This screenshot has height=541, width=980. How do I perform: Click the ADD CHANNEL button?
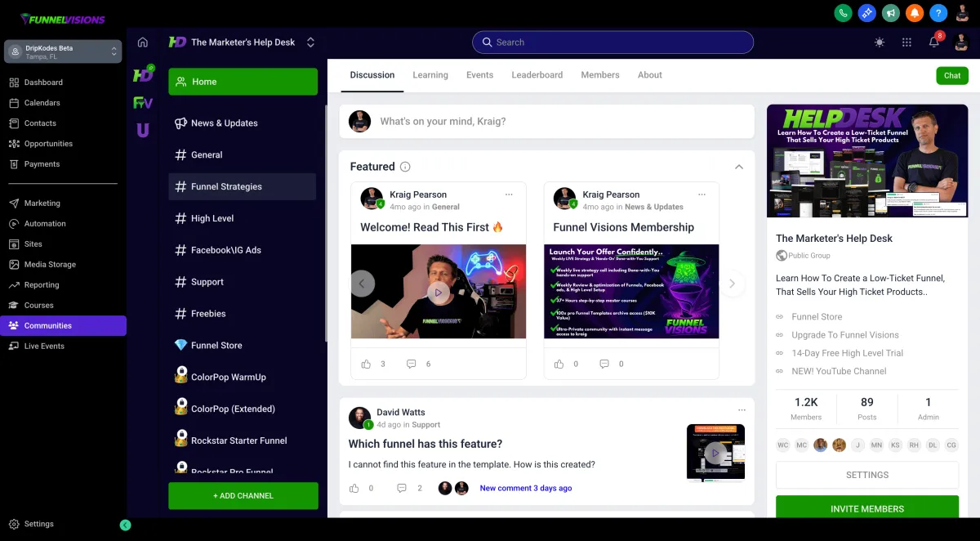coord(243,496)
